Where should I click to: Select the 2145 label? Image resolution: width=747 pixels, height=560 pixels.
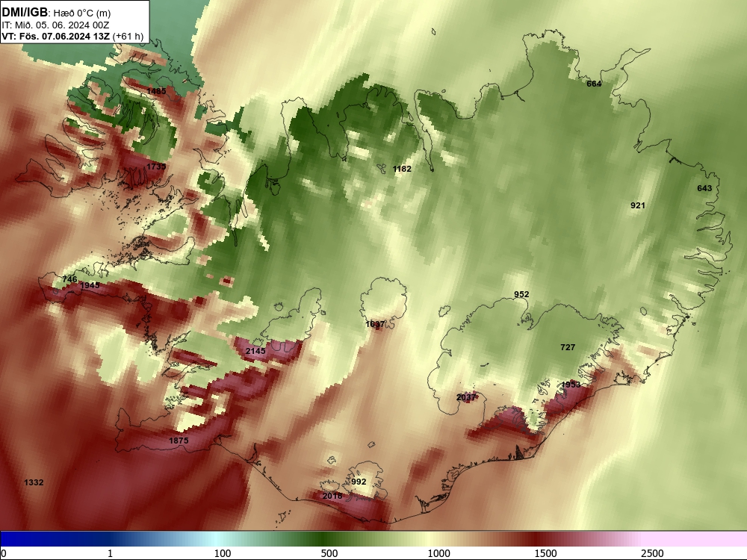(x=255, y=351)
